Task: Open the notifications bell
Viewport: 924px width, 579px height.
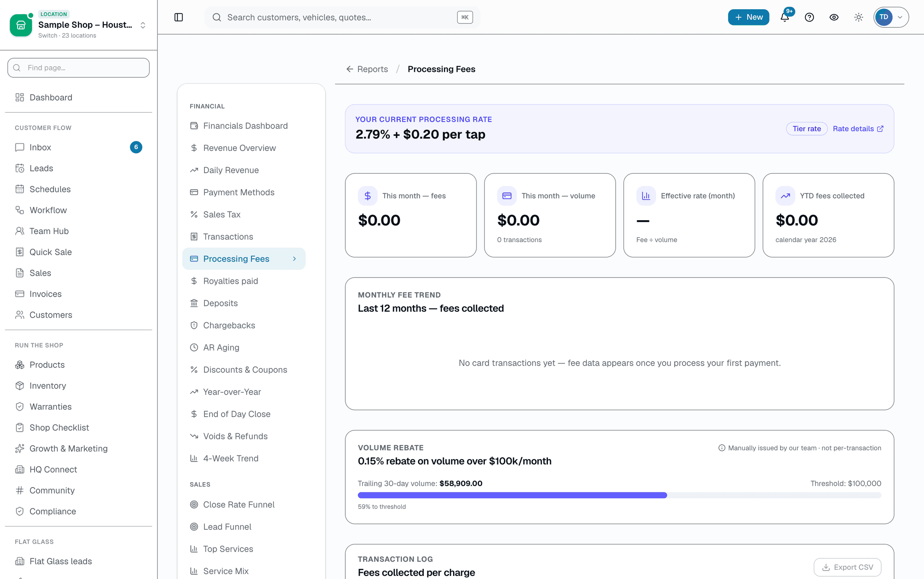Action: (785, 17)
